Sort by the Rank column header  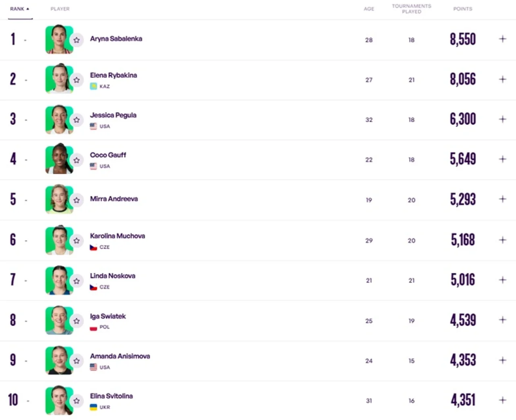[x=20, y=9]
